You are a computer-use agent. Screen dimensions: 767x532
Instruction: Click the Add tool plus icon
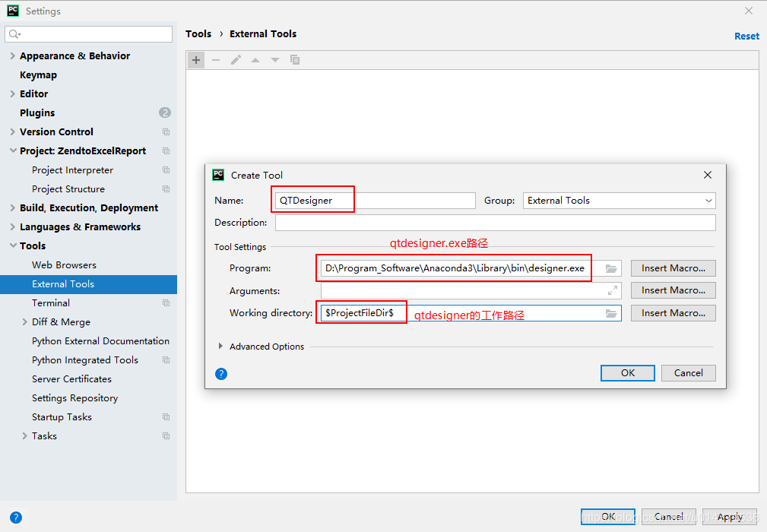196,60
